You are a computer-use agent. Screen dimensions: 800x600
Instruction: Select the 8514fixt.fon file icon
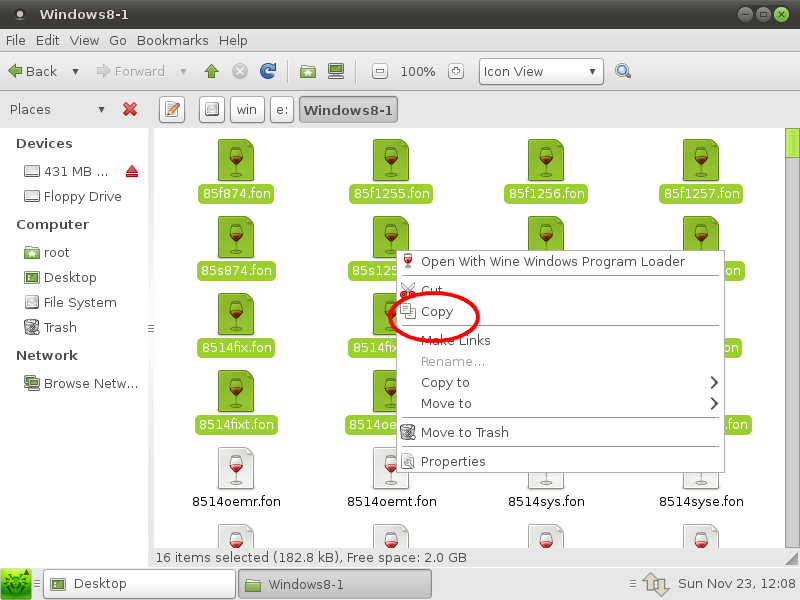point(236,391)
